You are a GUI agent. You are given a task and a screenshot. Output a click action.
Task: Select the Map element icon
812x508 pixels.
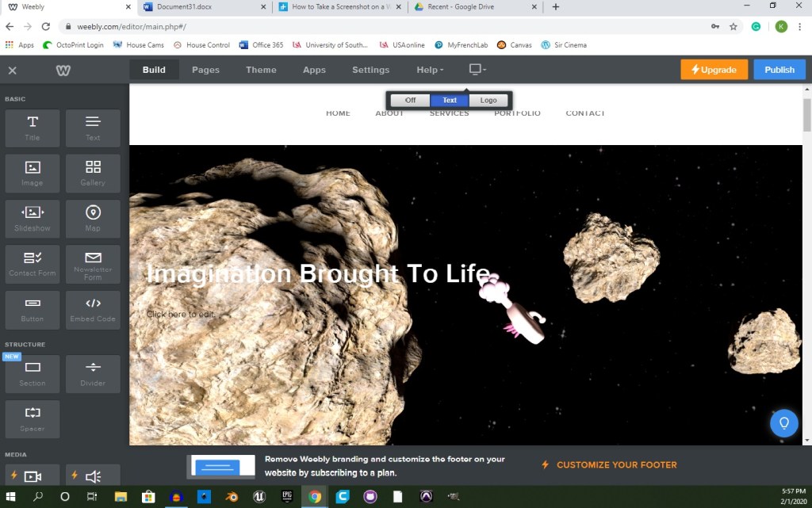(x=93, y=219)
